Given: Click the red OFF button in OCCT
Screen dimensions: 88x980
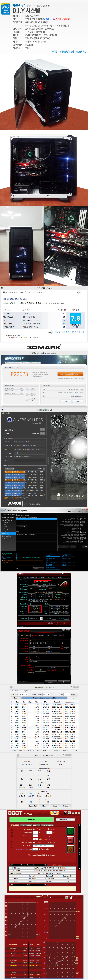Looking at the screenshot, I should [x=71, y=840].
